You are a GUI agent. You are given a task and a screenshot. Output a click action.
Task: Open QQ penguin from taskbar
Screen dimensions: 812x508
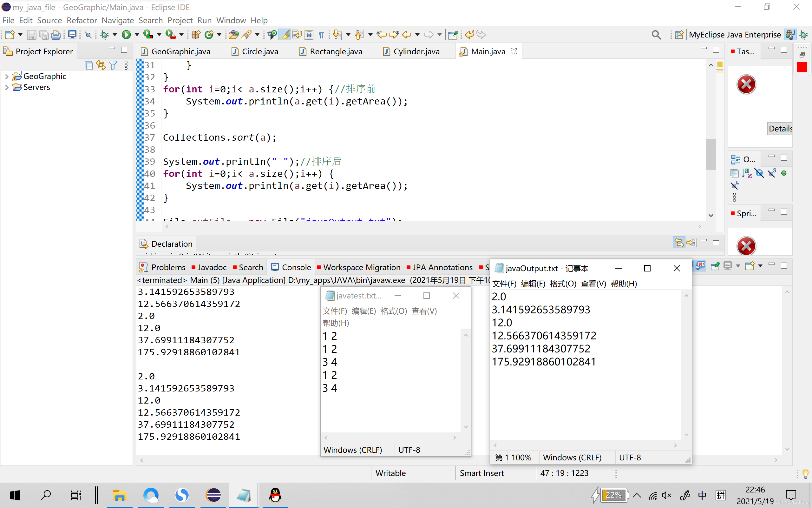275,495
